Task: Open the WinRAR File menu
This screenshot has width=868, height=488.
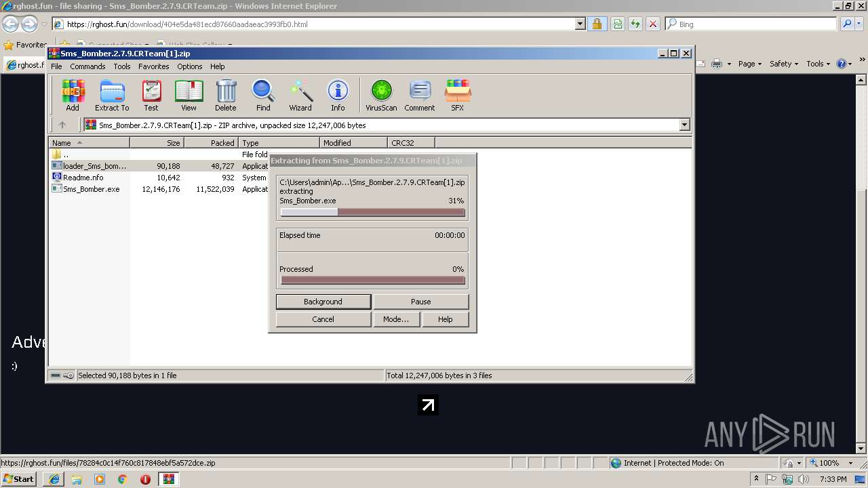Action: 56,66
